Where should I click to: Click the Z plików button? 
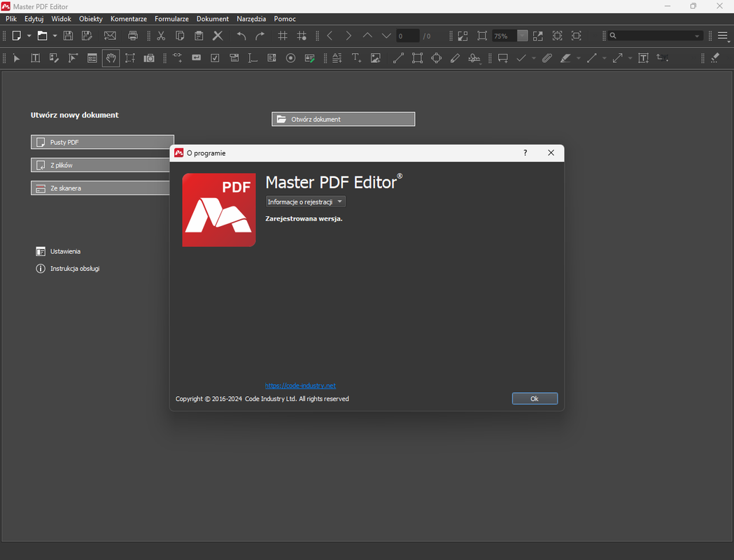coord(101,164)
